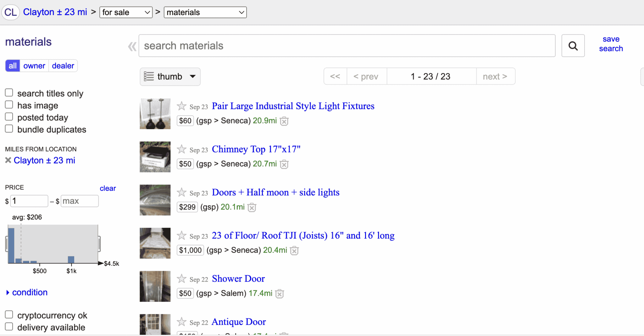Viewport: 644px width, 336px height.
Task: Favorite the Pair Large Industrial Light Fixtures listing star
Action: [181, 106]
